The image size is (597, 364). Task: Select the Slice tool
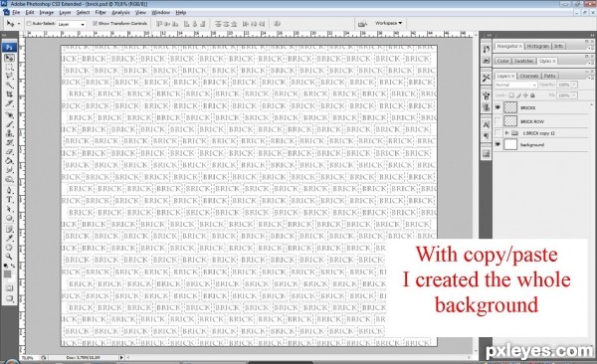9,103
